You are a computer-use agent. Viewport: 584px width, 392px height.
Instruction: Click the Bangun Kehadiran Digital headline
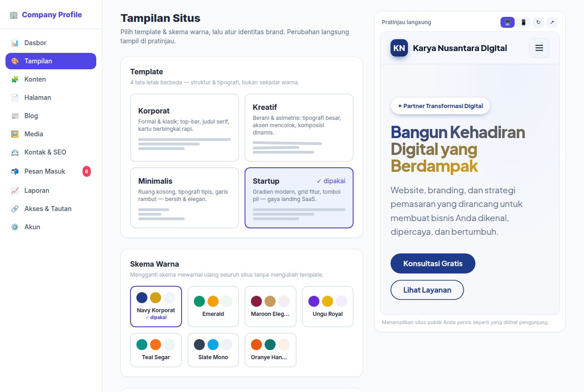[458, 149]
